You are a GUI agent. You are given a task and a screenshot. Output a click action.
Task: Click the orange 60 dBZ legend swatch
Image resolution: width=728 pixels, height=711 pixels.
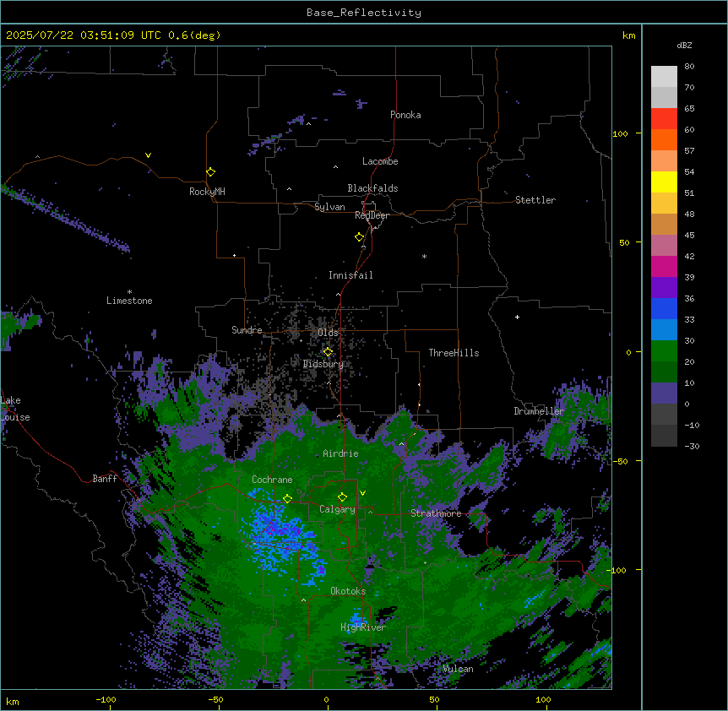664,139
